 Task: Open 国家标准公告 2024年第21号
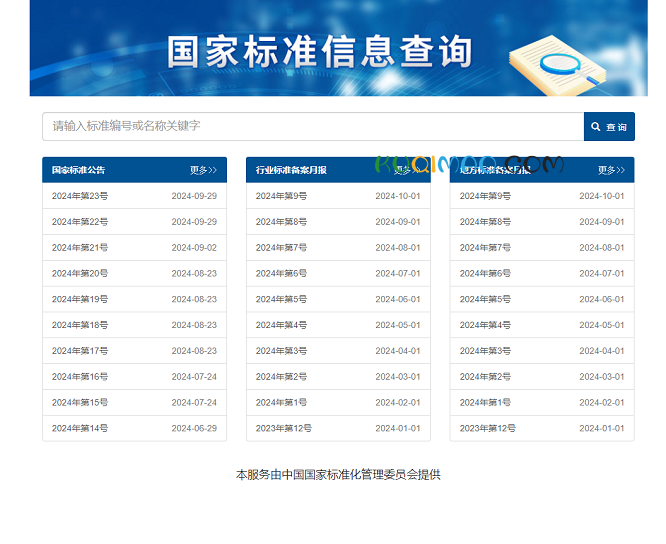click(80, 248)
